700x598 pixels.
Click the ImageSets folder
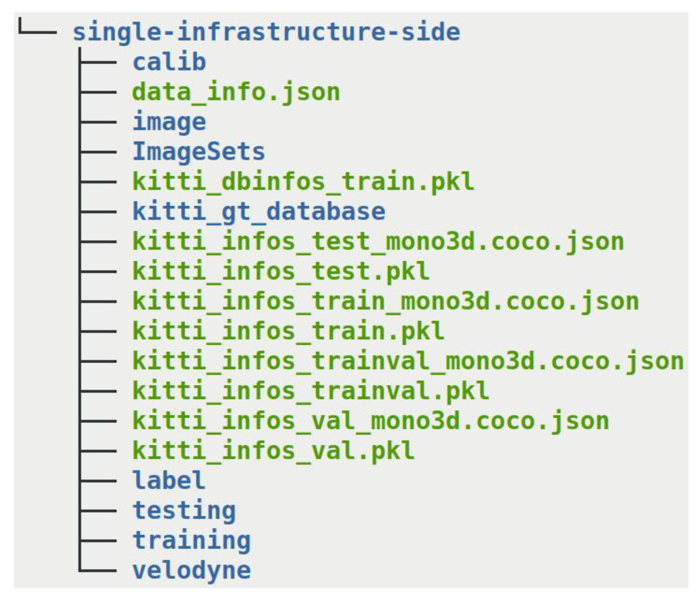tap(199, 152)
